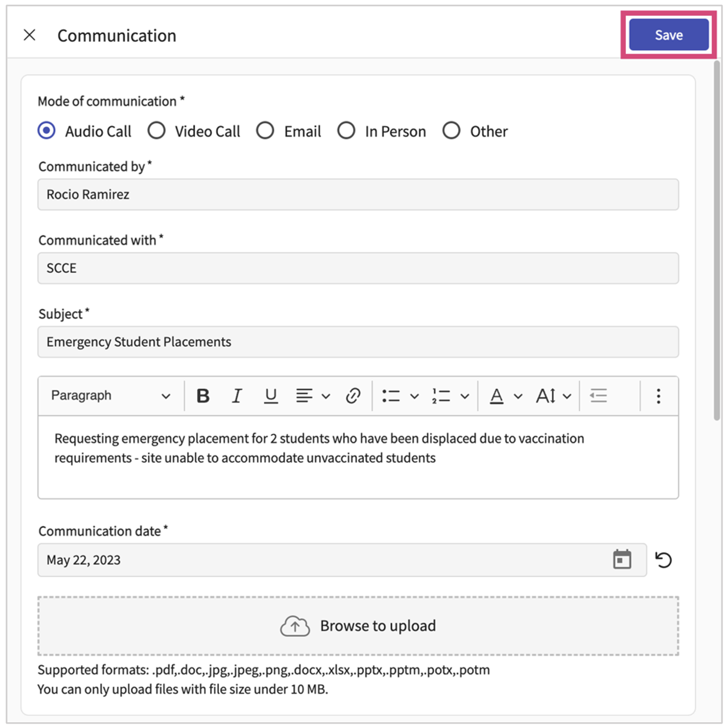Select the In Person radio option
This screenshot has height=728, width=728.
(346, 131)
